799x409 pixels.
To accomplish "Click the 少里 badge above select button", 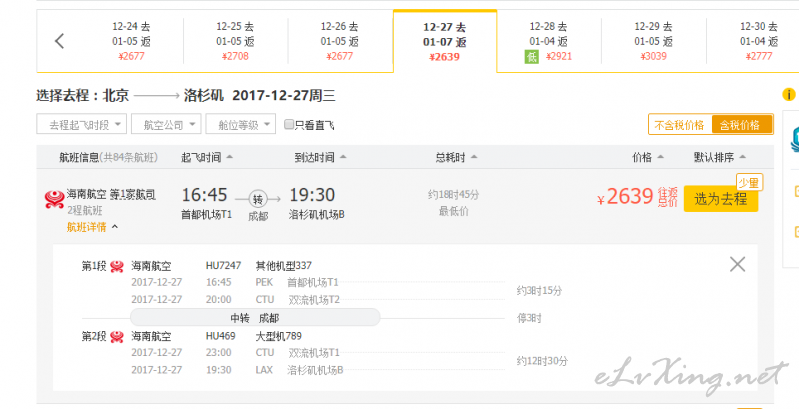I will [749, 182].
